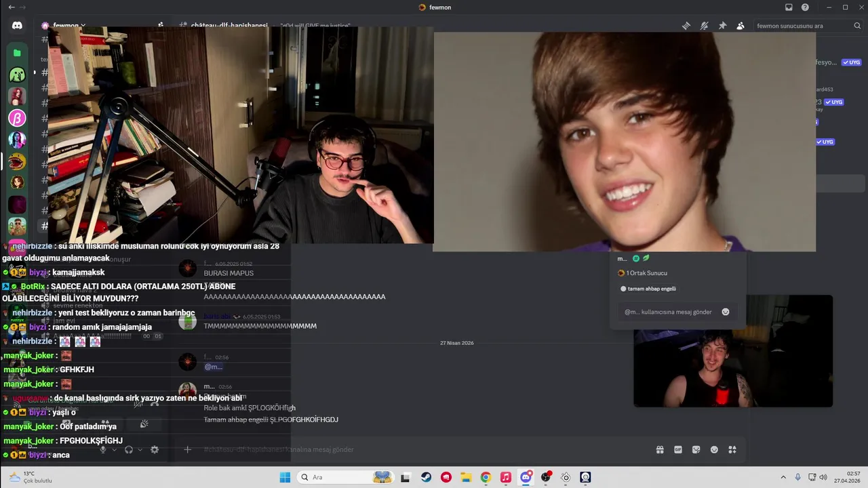Toggle mute microphone in user panel
The width and height of the screenshot is (868, 488).
tap(103, 449)
